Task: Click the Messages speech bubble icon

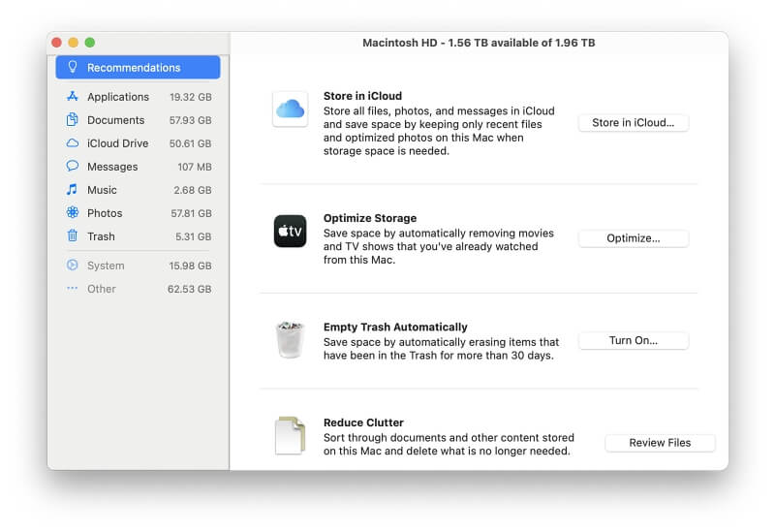Action: tap(73, 166)
